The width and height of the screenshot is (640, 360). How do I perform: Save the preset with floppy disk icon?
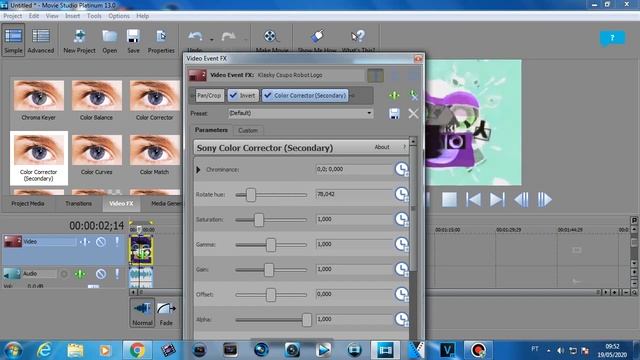(394, 113)
